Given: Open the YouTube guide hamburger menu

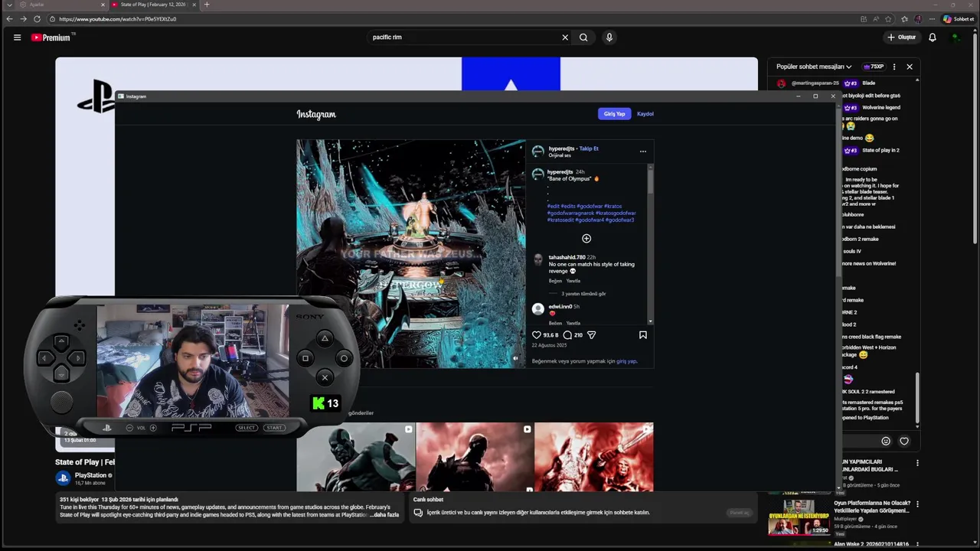Looking at the screenshot, I should [17, 37].
